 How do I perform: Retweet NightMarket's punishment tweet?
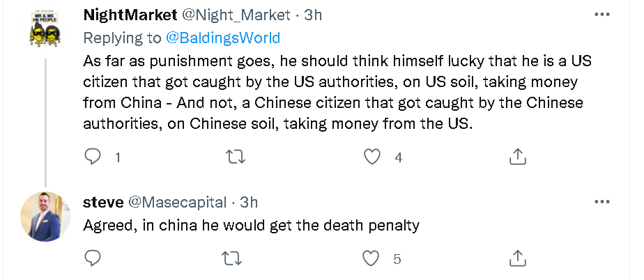click(237, 157)
